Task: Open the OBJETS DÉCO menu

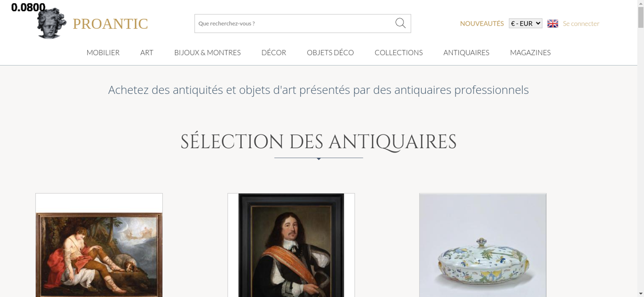Action: tap(330, 52)
